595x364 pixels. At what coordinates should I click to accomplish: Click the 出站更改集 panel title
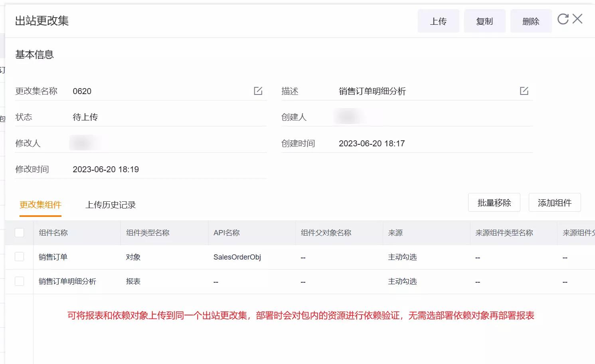click(42, 21)
